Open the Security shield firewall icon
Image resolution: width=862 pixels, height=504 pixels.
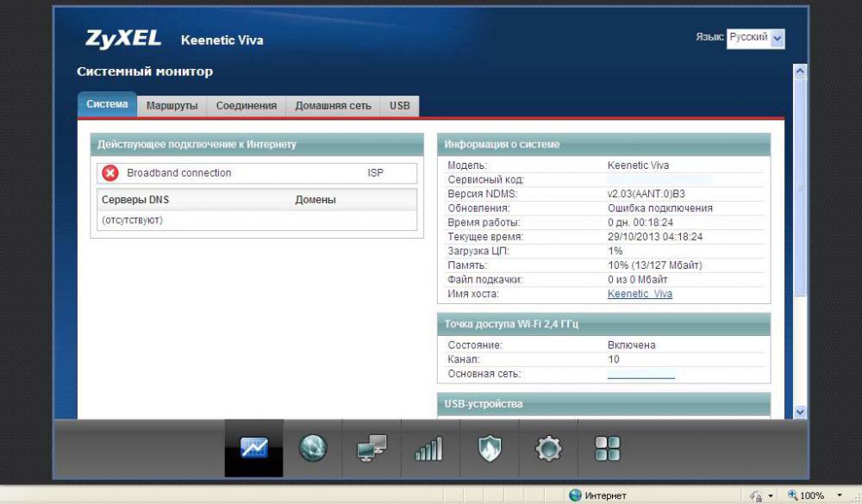[490, 448]
